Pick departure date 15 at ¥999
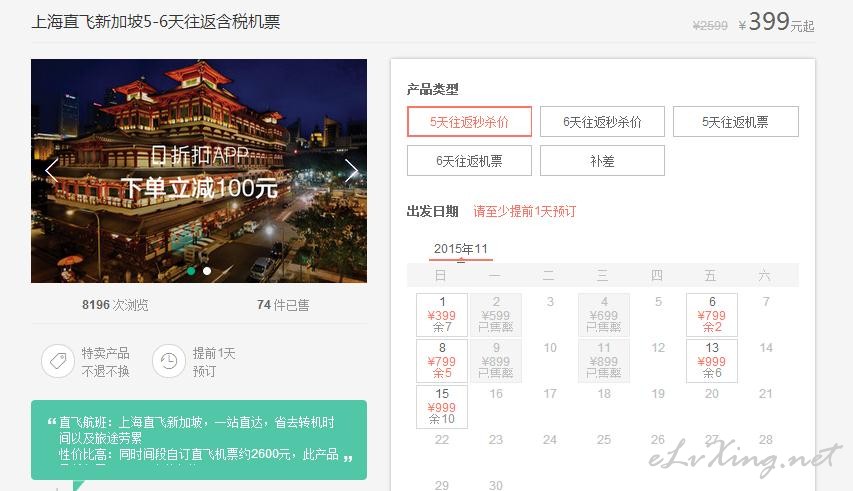This screenshot has width=853, height=491. [442, 407]
